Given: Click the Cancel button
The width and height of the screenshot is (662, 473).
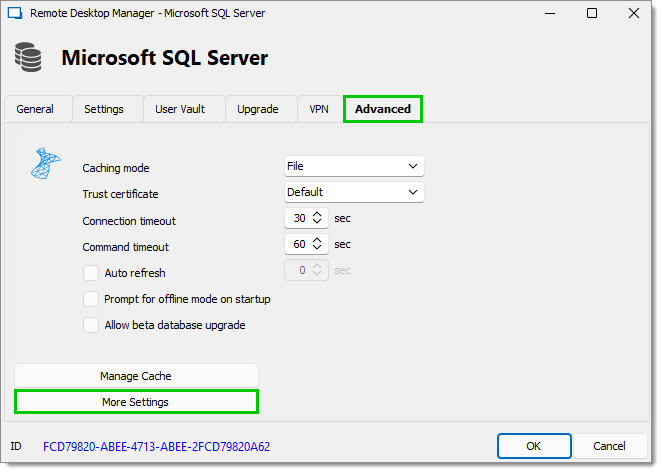Looking at the screenshot, I should pos(609,446).
